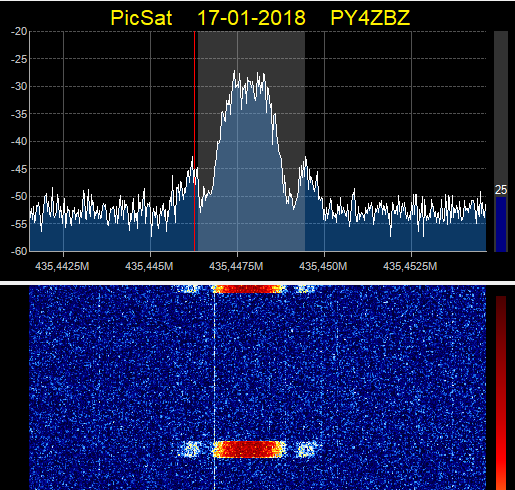Click the peak of the main signal
The height and width of the screenshot is (490, 515).
click(234, 72)
